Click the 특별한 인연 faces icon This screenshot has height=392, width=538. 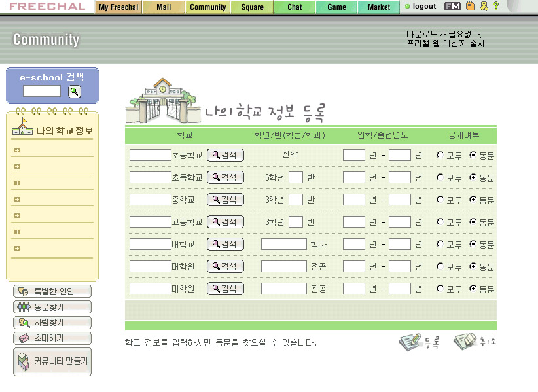[x=24, y=291]
